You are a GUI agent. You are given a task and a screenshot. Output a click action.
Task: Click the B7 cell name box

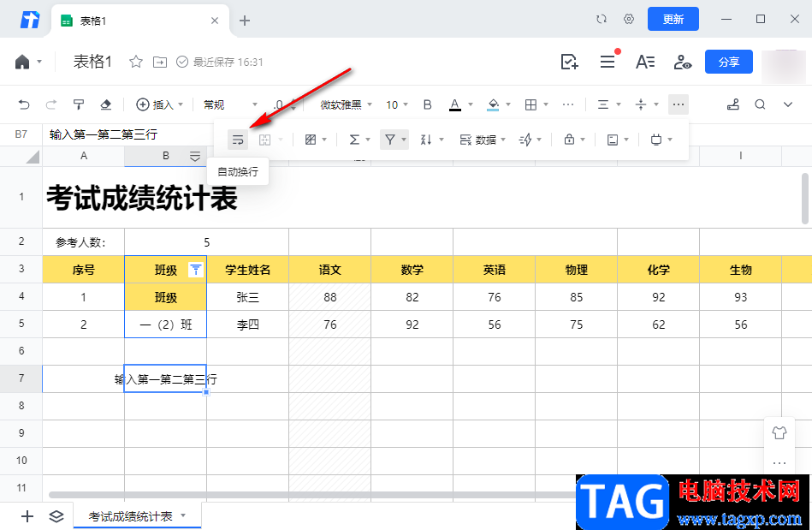pos(21,134)
